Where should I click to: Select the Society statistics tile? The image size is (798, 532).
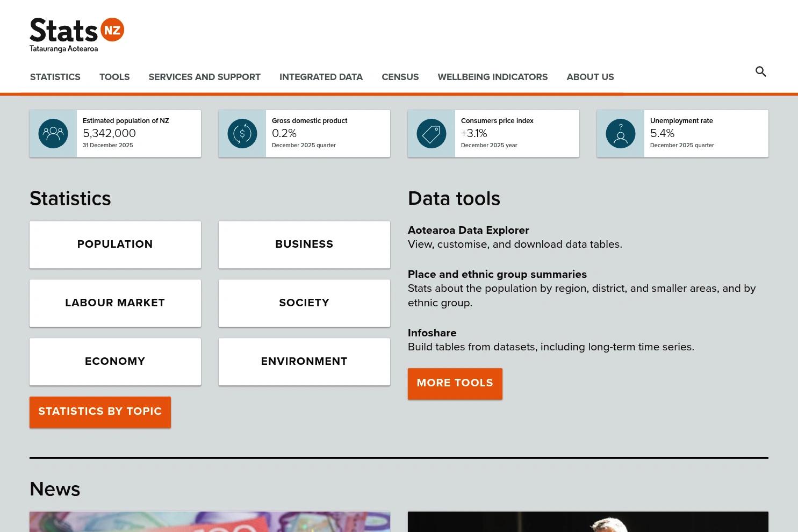(x=304, y=303)
